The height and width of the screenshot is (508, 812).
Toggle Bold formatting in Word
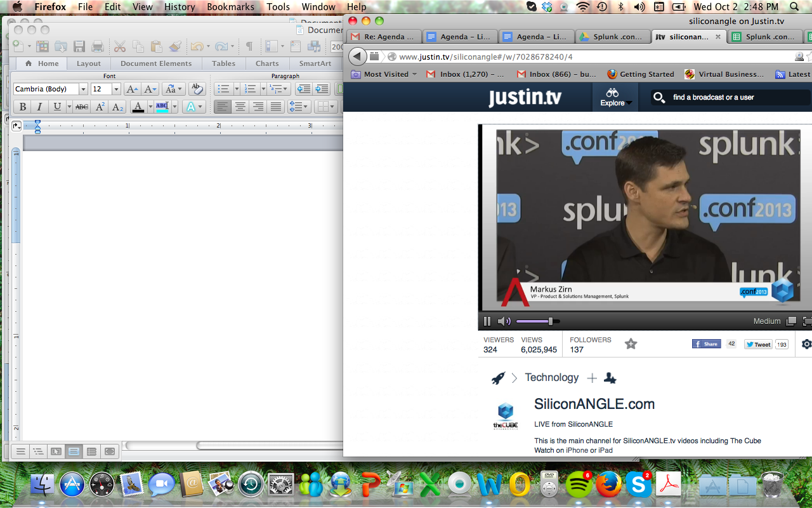pyautogui.click(x=22, y=107)
